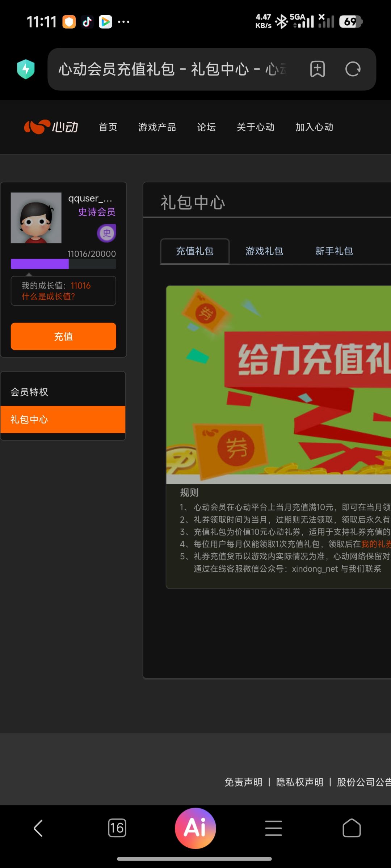
Task: Click the xindong_net contact text
Action: coord(315,569)
